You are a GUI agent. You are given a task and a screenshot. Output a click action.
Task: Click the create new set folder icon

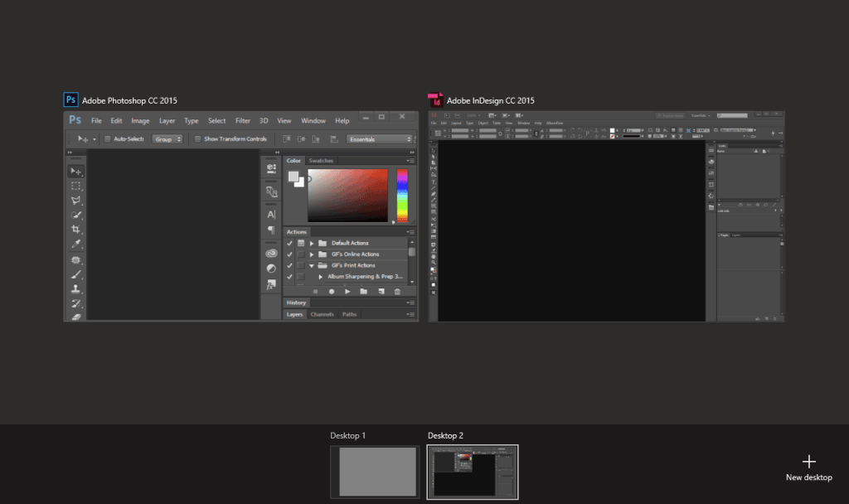[364, 291]
